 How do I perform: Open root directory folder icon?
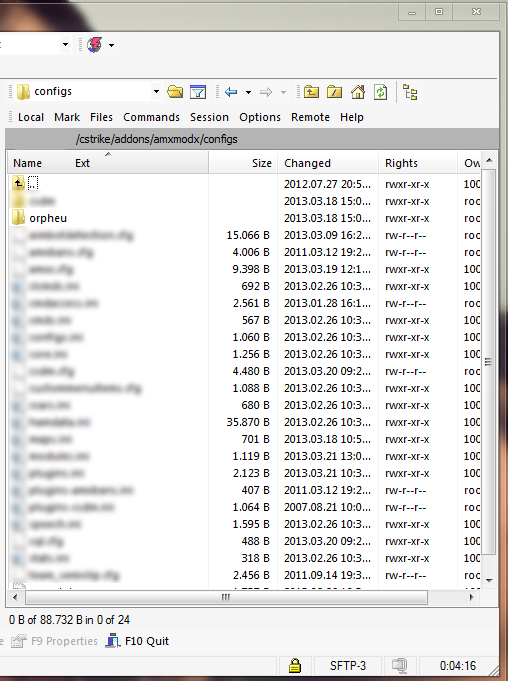(x=334, y=92)
